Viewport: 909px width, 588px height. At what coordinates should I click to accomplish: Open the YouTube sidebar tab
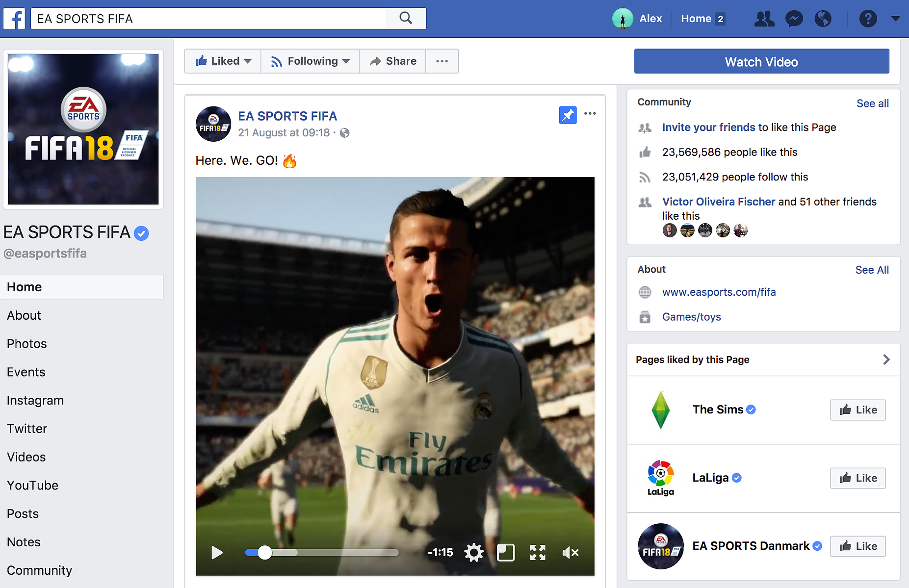tap(33, 486)
